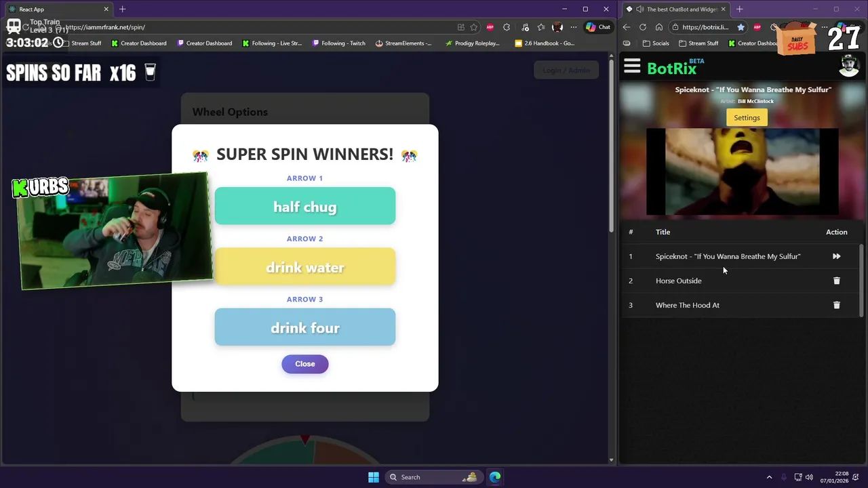Viewport: 868px width, 488px height.
Task: Open the 'Following - Live Str...' bookmark
Action: coord(271,43)
